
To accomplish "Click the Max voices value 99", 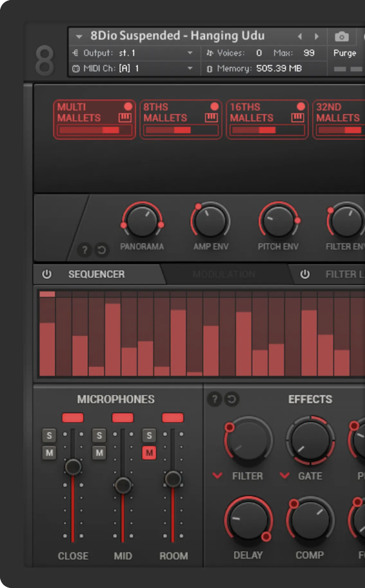I will (309, 53).
